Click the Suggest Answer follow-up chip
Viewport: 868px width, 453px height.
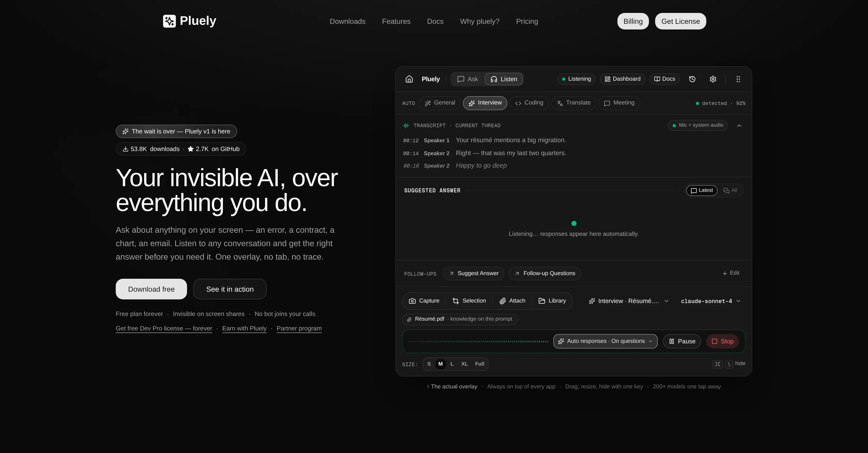click(x=474, y=274)
